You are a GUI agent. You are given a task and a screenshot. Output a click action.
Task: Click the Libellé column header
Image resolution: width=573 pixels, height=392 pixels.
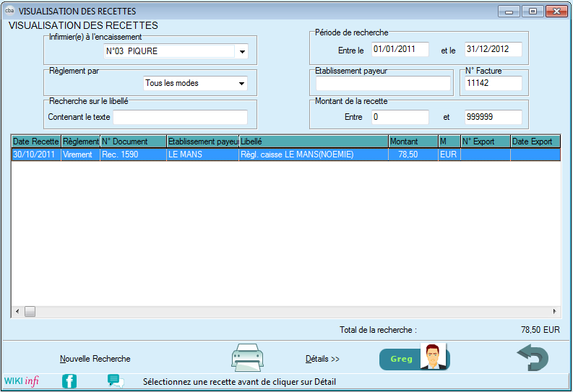click(x=314, y=141)
